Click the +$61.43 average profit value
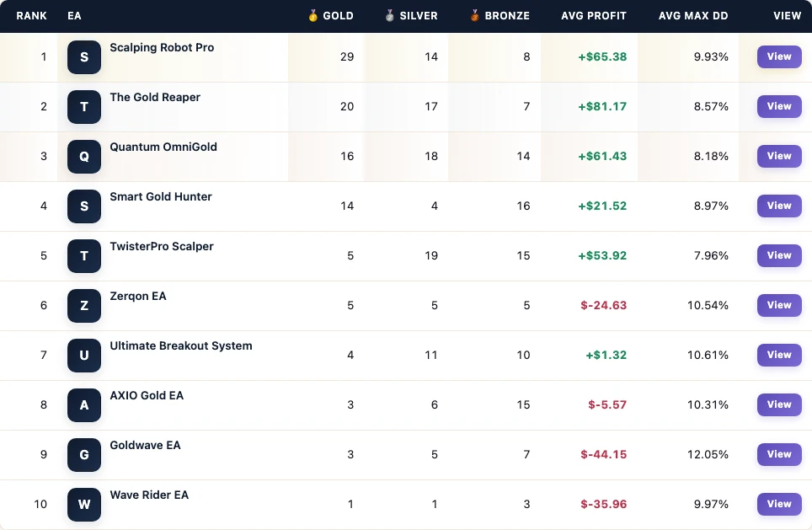Image resolution: width=812 pixels, height=530 pixels. (x=602, y=156)
